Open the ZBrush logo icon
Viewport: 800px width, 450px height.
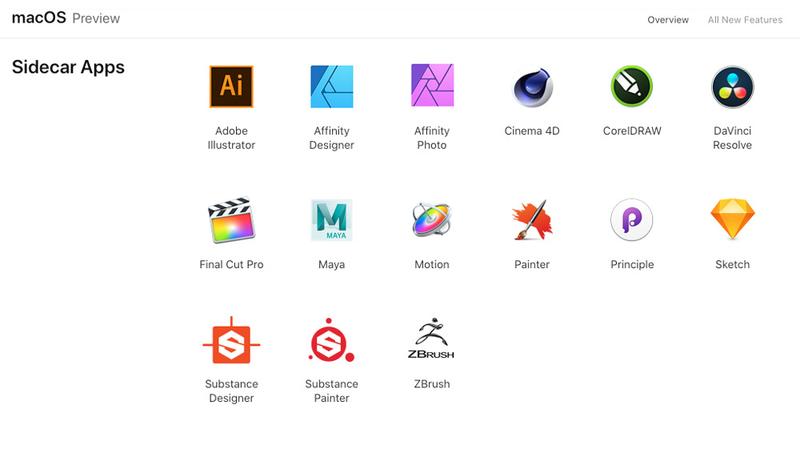pyautogui.click(x=431, y=339)
